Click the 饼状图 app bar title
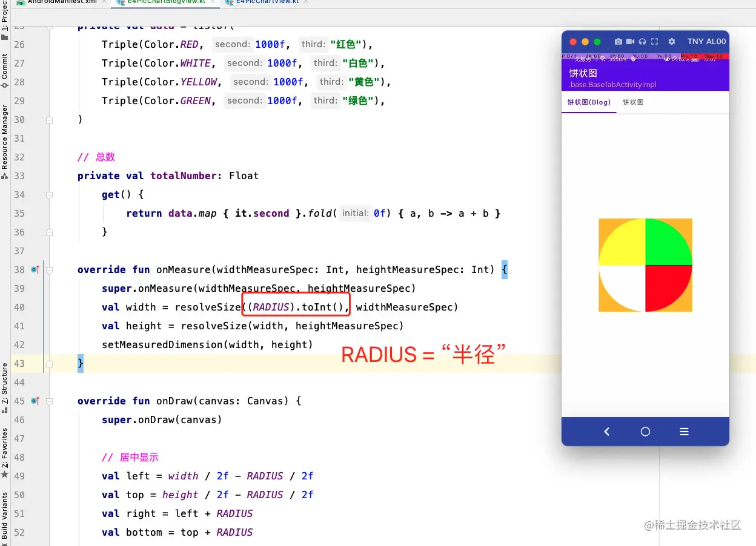The width and height of the screenshot is (756, 546). (x=583, y=73)
